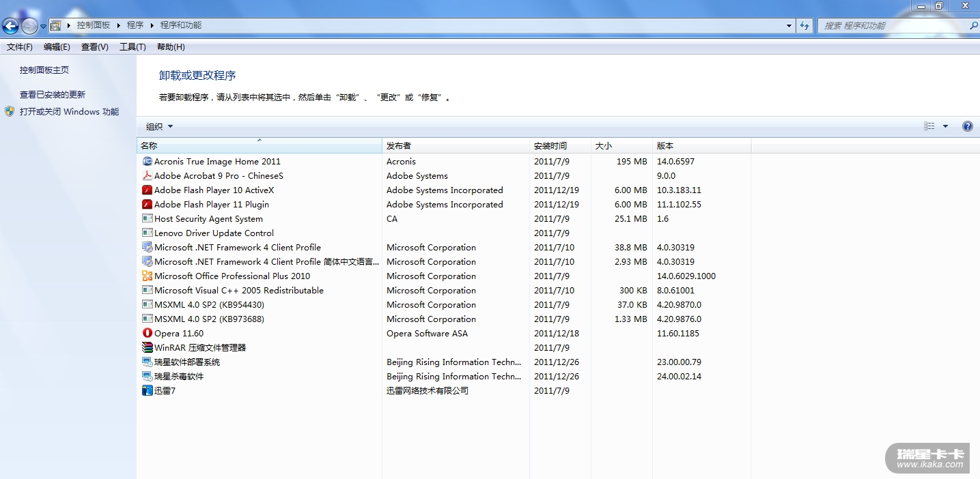
Task: Click the 搜索 程序和功能 search field
Action: click(x=893, y=25)
